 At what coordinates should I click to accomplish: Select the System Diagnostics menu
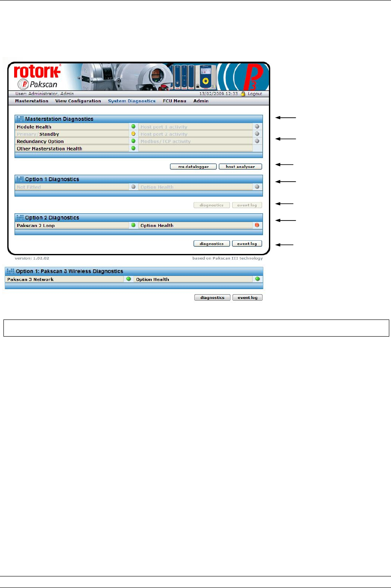[131, 101]
